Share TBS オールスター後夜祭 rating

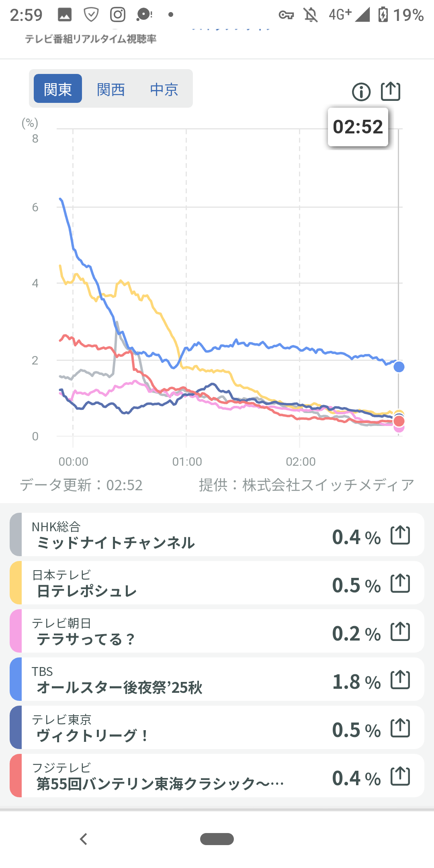[x=400, y=680]
